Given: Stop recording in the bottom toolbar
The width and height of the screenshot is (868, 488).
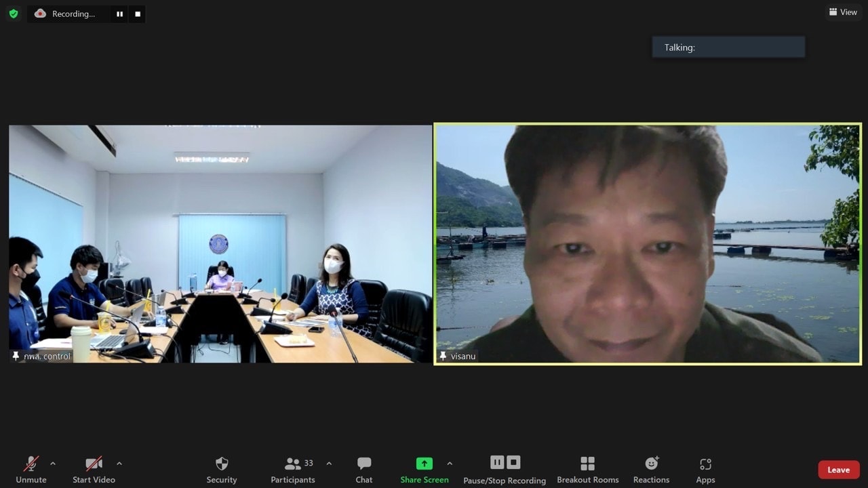Looking at the screenshot, I should pyautogui.click(x=514, y=462).
